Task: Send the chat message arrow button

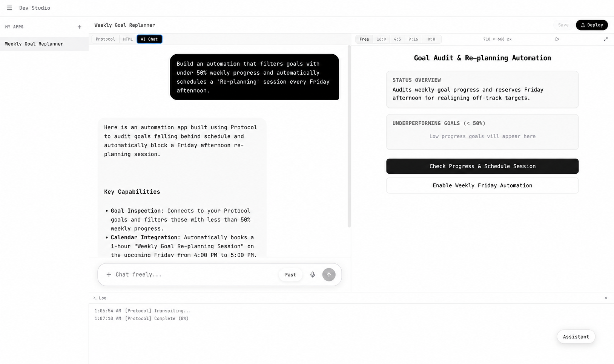Action: tap(329, 274)
